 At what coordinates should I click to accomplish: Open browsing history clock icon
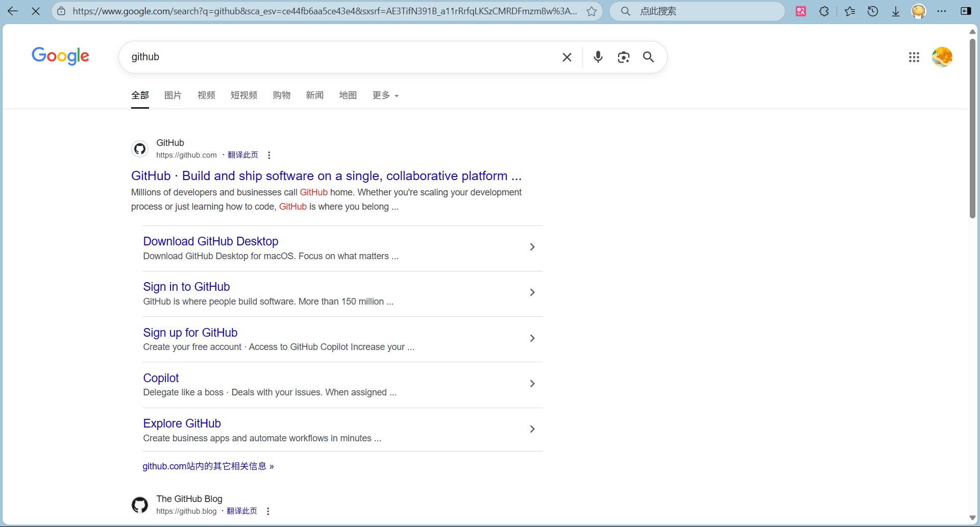pyautogui.click(x=873, y=11)
